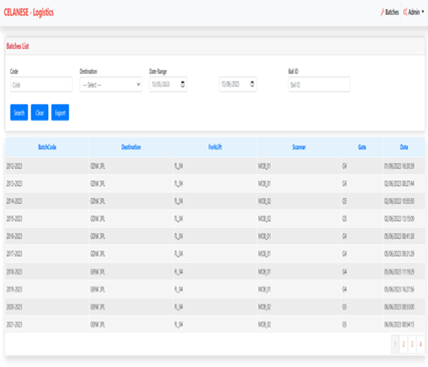Open calendar picker on end date field

click(x=252, y=84)
